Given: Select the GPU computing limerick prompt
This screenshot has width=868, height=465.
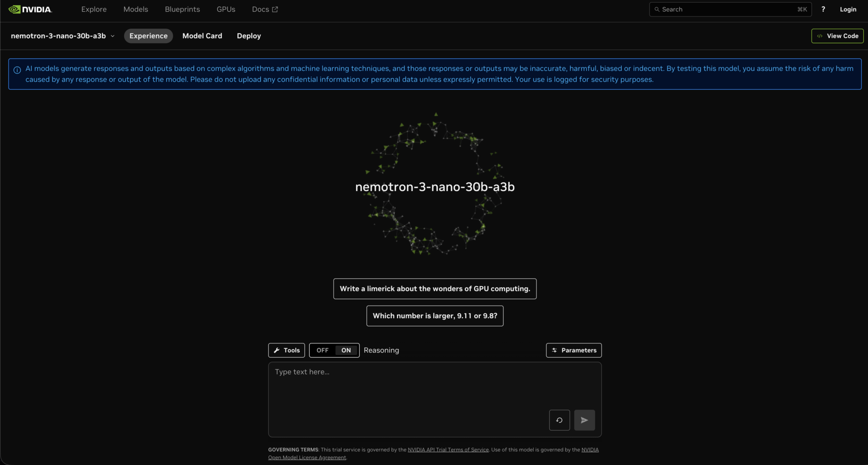Looking at the screenshot, I should [435, 289].
